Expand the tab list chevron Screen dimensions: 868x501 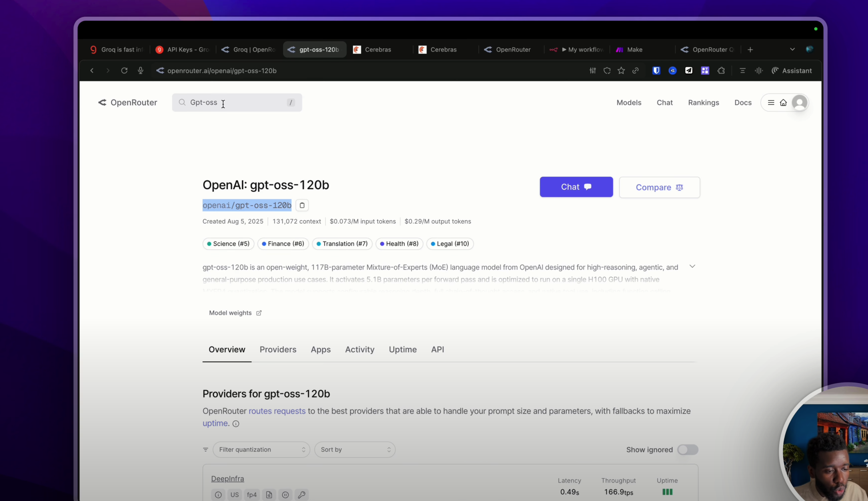click(x=792, y=50)
